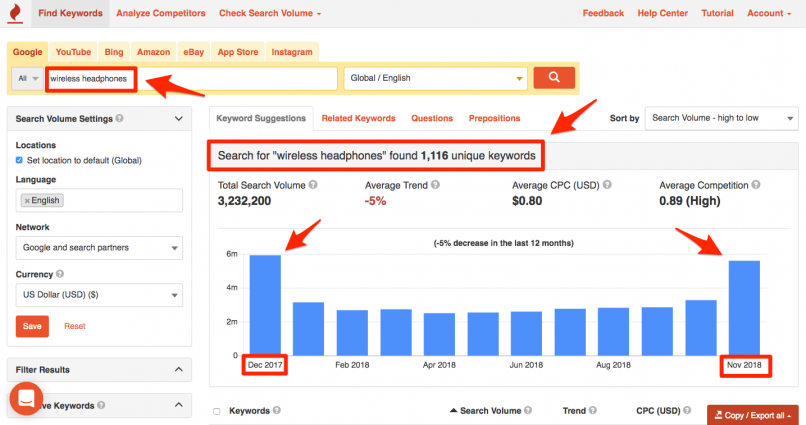Open the Help Center link

click(x=663, y=13)
